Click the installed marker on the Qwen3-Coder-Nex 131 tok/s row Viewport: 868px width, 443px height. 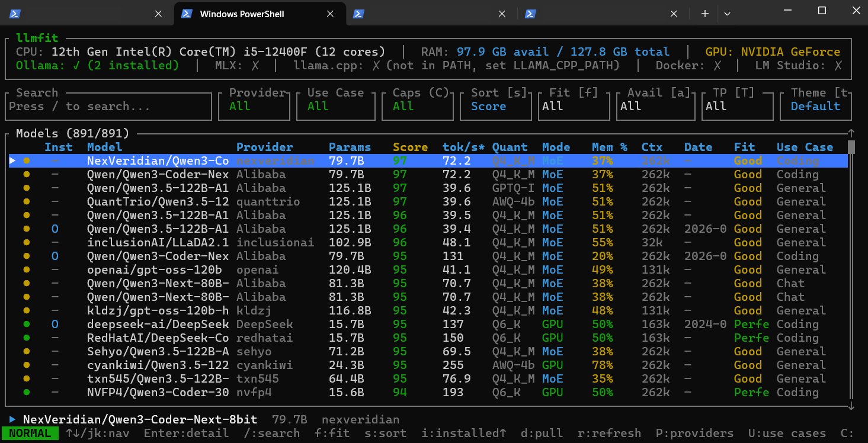[x=55, y=256]
